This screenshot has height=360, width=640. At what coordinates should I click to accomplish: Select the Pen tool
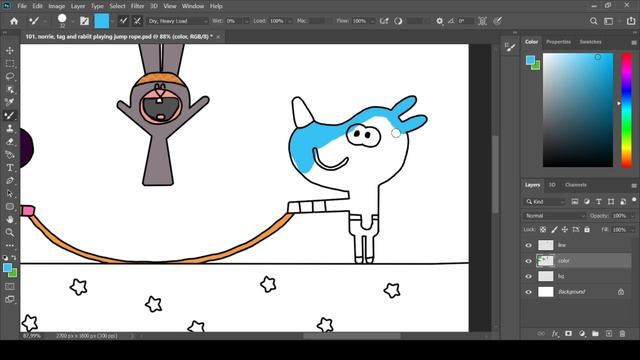pos(10,180)
